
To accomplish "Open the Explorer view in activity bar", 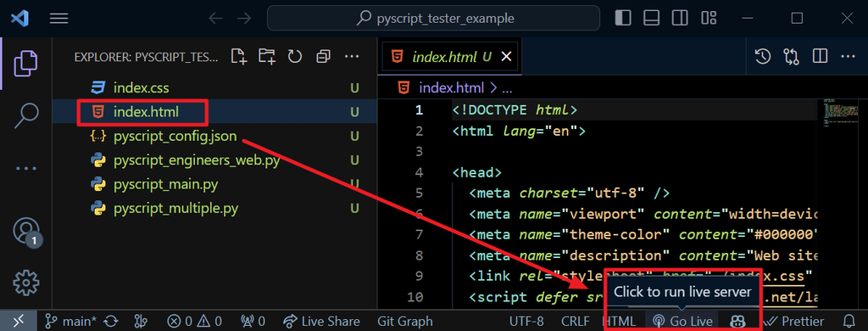I will pyautogui.click(x=26, y=63).
